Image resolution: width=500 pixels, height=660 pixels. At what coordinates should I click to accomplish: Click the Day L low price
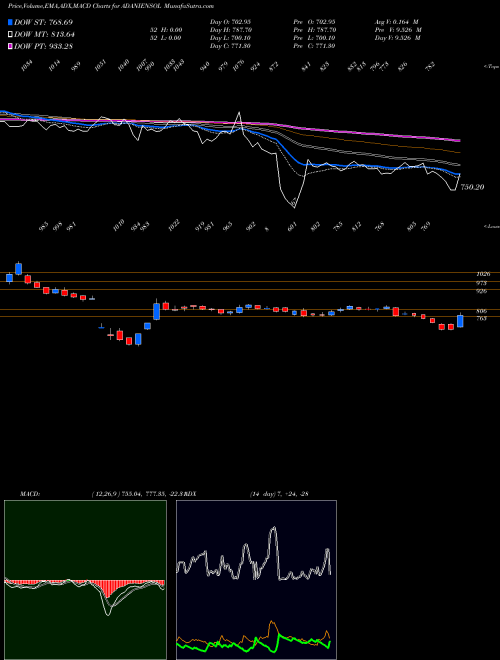230,38
